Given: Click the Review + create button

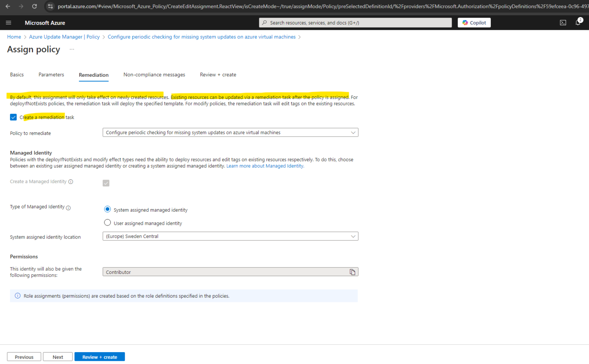Looking at the screenshot, I should coord(99,356).
